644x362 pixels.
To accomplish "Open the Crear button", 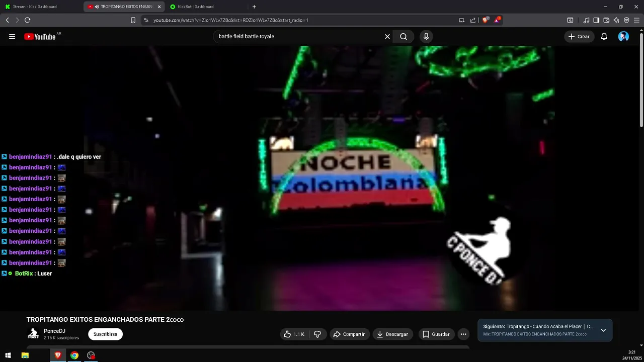I will 579,37.
